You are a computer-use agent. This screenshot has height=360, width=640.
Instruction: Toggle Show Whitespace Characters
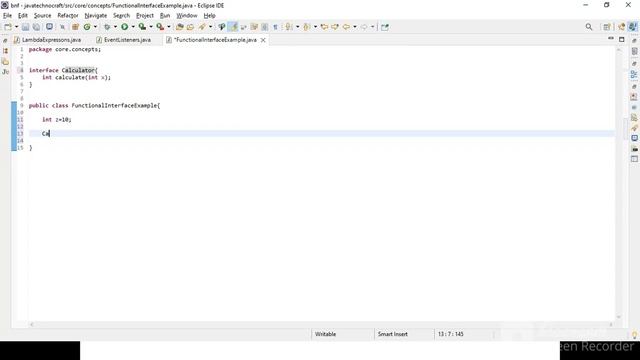coord(276,27)
